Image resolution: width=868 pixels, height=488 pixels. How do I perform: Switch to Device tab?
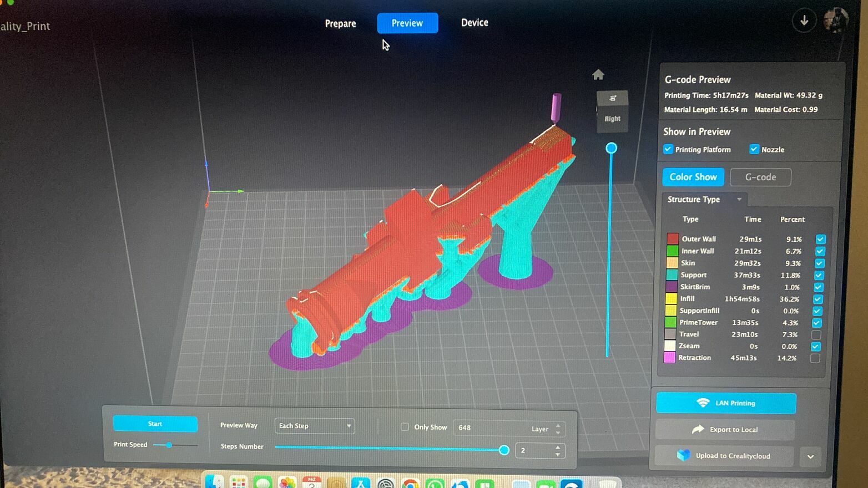pos(475,23)
